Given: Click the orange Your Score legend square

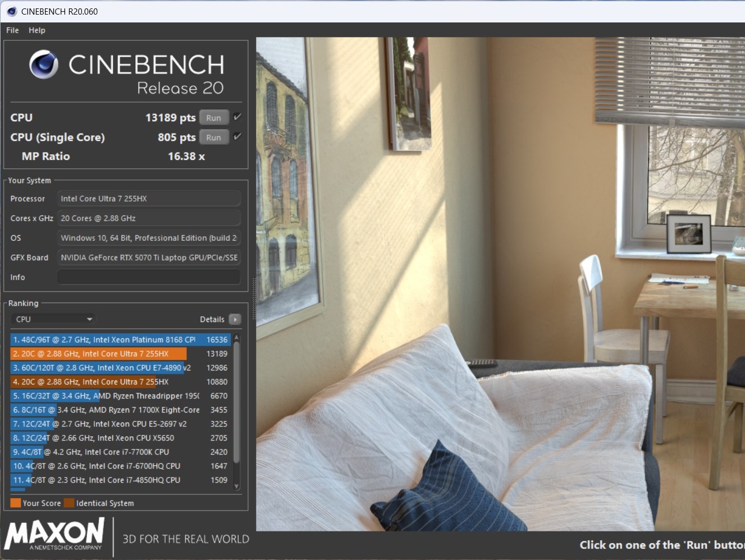Looking at the screenshot, I should tap(16, 503).
